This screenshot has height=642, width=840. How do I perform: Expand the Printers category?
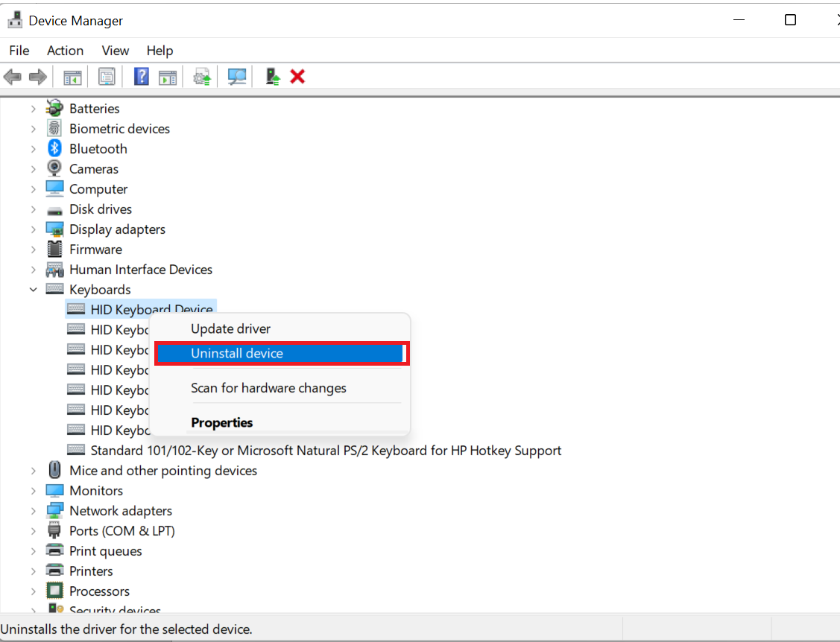tap(34, 571)
